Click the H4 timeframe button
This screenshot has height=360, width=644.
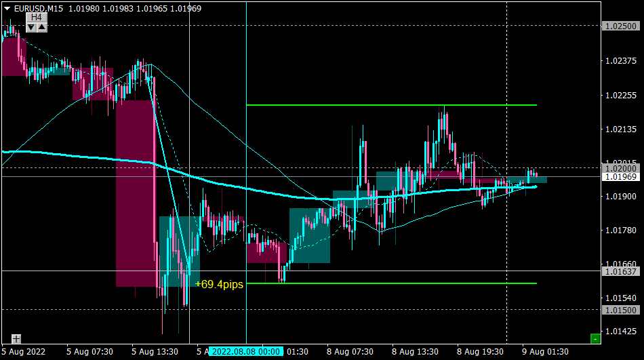[37, 17]
